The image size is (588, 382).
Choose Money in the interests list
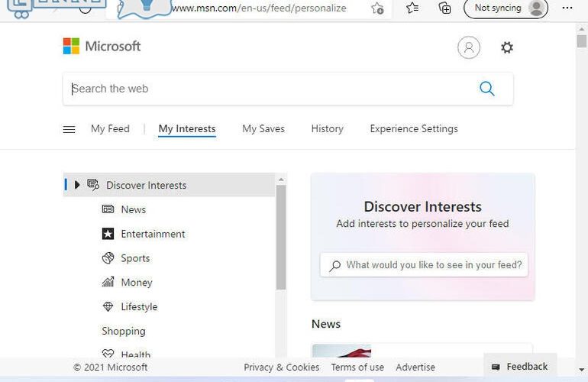137,282
